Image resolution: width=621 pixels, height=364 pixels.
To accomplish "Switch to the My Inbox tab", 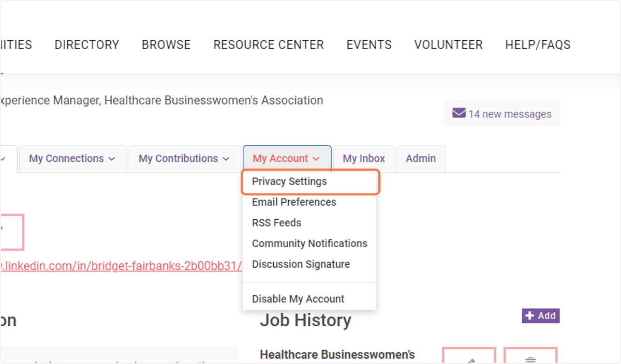I will coord(364,159).
